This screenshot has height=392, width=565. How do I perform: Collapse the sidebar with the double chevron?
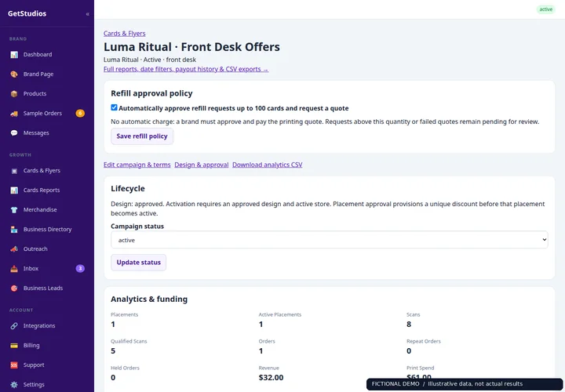(88, 14)
